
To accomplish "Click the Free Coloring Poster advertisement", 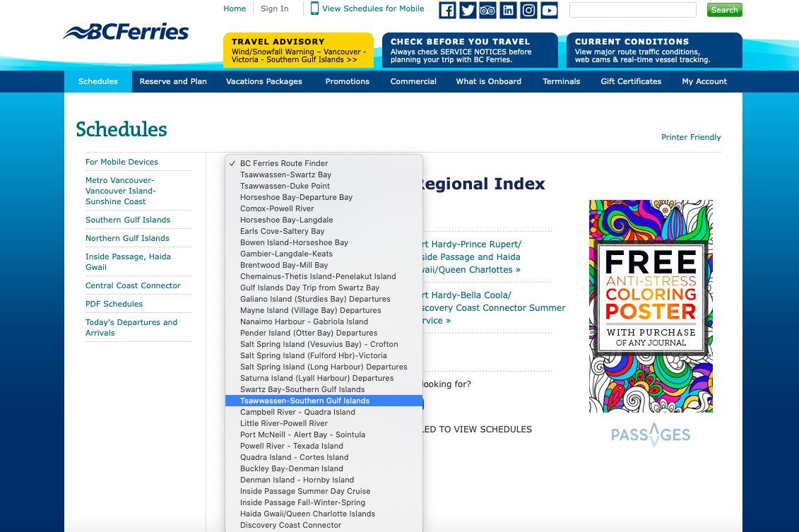I will click(x=651, y=306).
